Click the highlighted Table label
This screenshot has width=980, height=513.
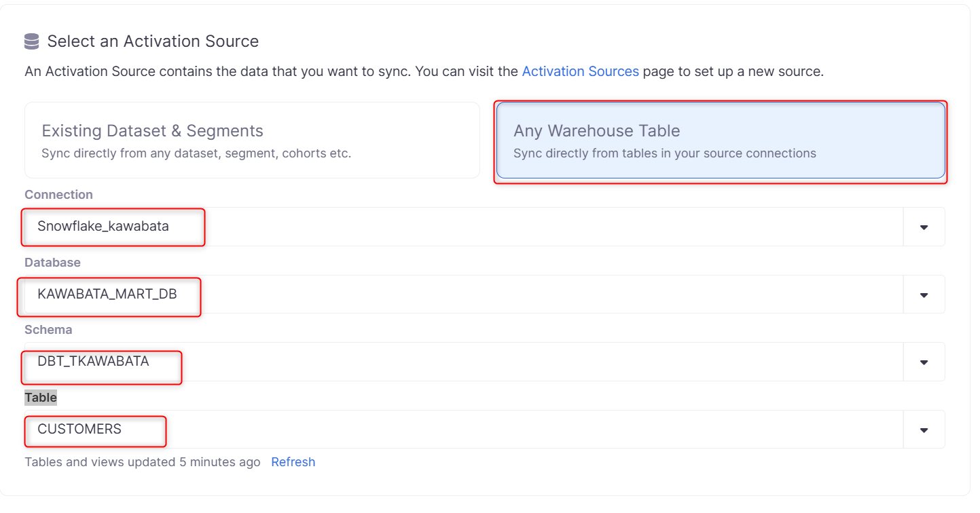tap(41, 398)
